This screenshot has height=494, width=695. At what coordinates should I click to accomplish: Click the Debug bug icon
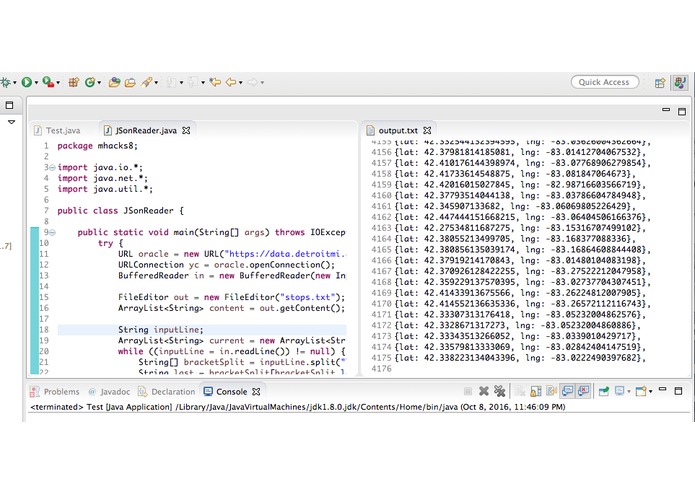pos(5,82)
